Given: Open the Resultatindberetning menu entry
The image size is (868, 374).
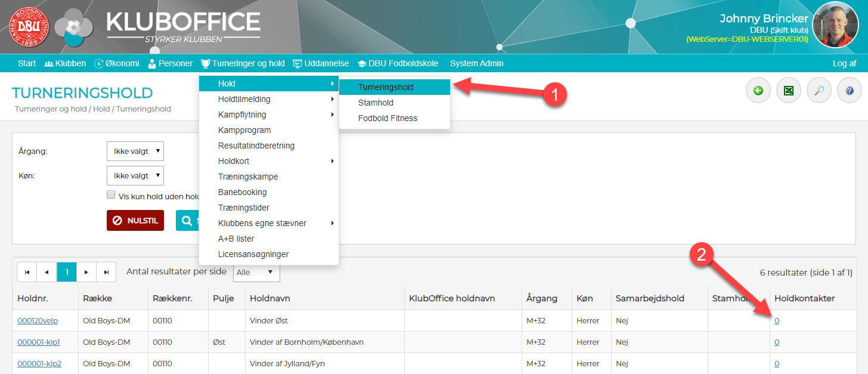Looking at the screenshot, I should 269,146.
